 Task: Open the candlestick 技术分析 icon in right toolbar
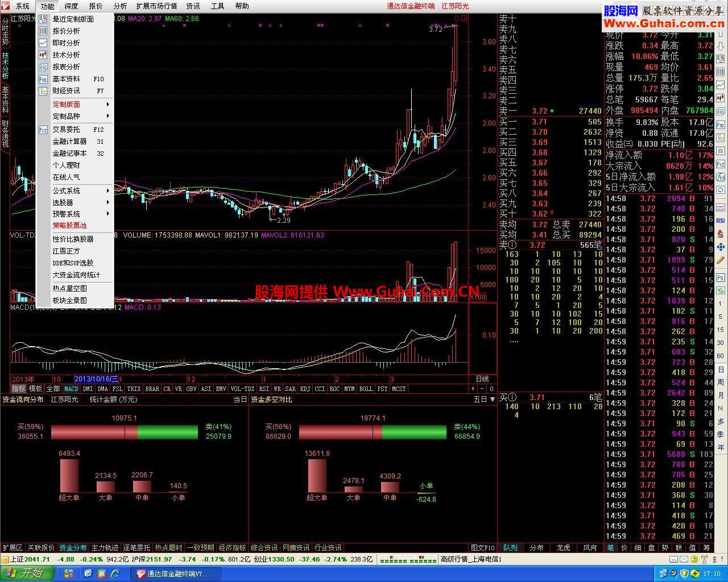point(721,98)
